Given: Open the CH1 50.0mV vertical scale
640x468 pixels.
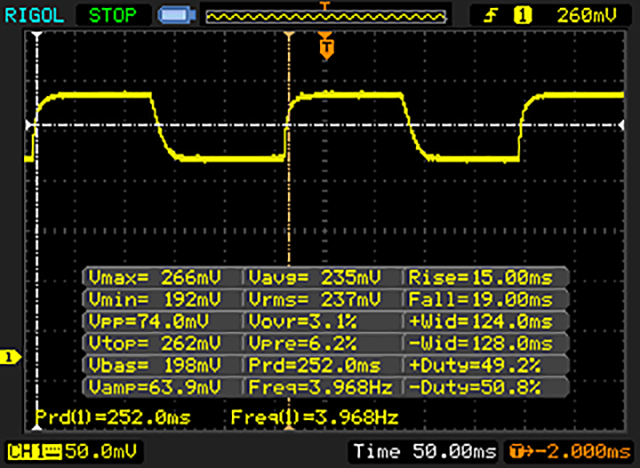Looking at the screenshot, I should [x=92, y=453].
